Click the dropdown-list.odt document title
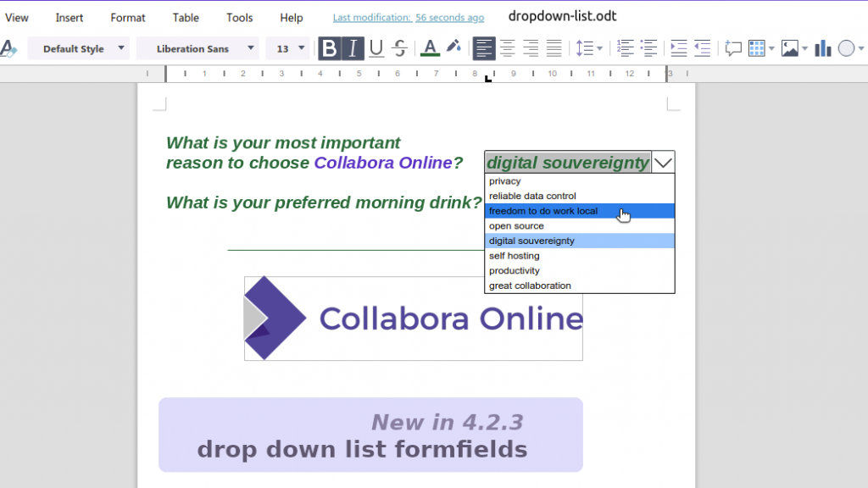 coord(563,16)
